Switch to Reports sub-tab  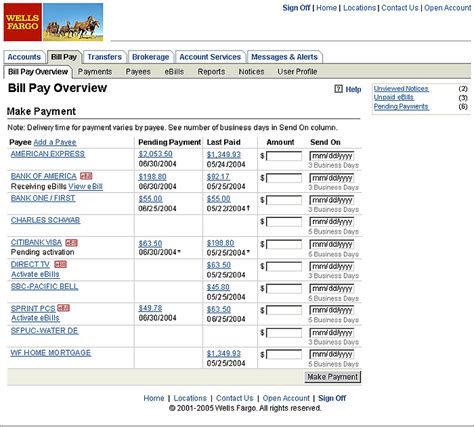(x=211, y=72)
